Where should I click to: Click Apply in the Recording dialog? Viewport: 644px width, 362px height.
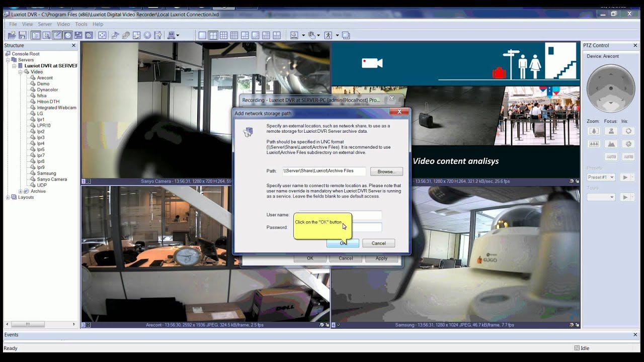coord(381,258)
